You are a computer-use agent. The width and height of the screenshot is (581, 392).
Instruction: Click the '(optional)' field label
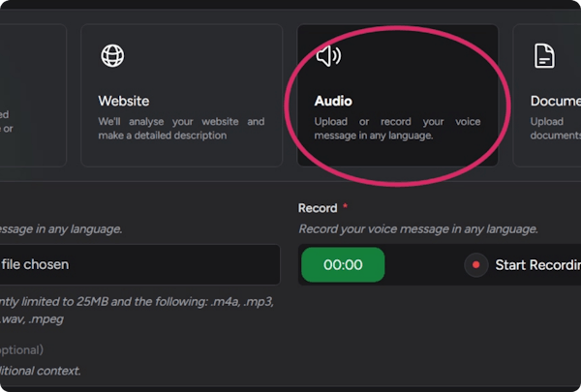tap(22, 349)
